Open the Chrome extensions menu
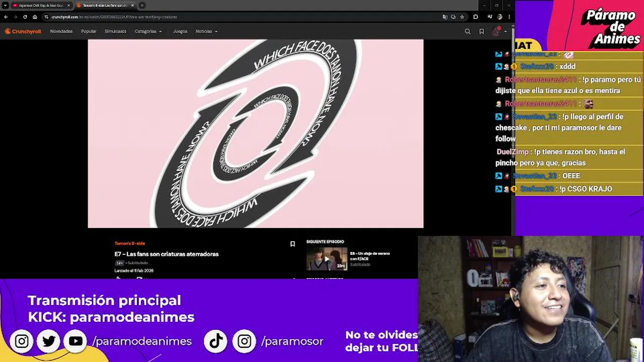The image size is (644, 362). click(475, 17)
